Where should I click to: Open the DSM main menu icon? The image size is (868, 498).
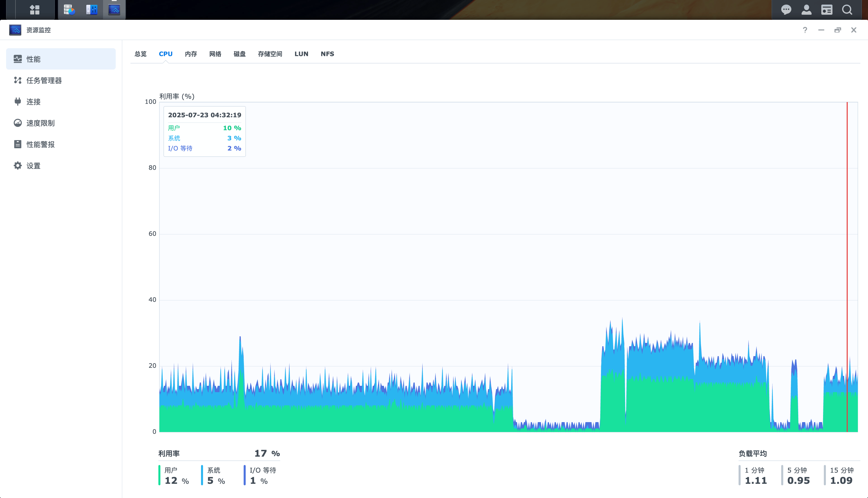35,10
